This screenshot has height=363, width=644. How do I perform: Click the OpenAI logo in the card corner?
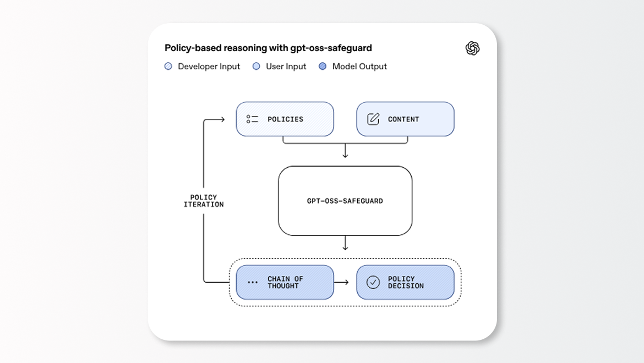pos(472,48)
